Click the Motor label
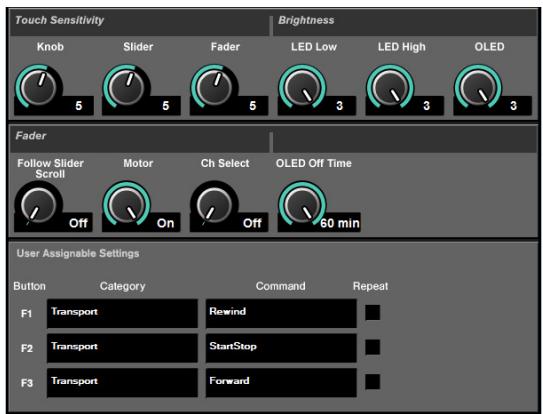The height and width of the screenshot is (414, 543). pyautogui.click(x=138, y=163)
